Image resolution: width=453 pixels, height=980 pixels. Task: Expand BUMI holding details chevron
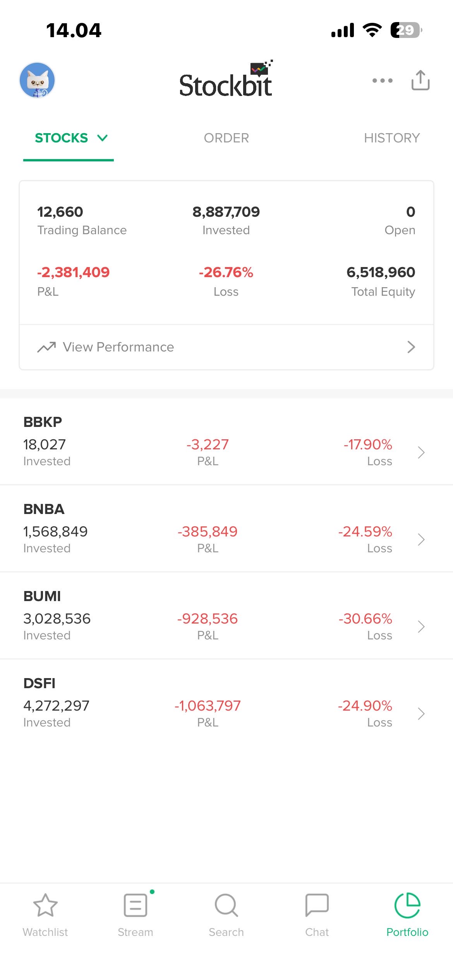[x=421, y=626]
